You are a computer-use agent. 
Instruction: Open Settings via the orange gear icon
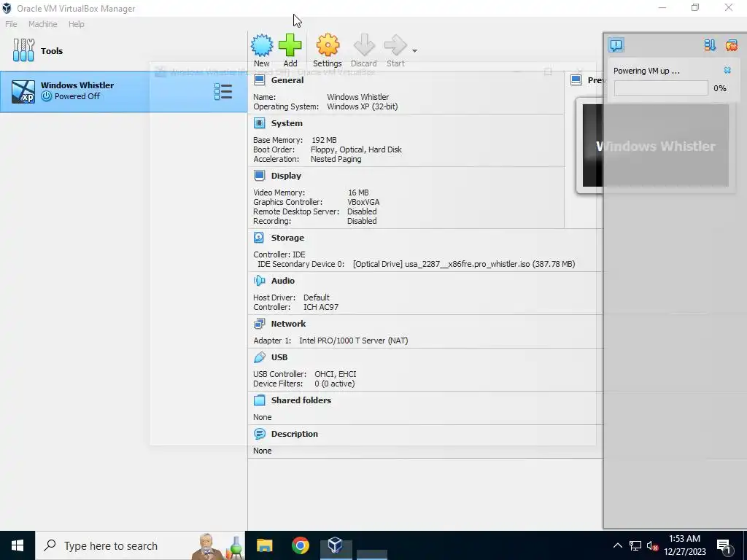[x=328, y=45]
